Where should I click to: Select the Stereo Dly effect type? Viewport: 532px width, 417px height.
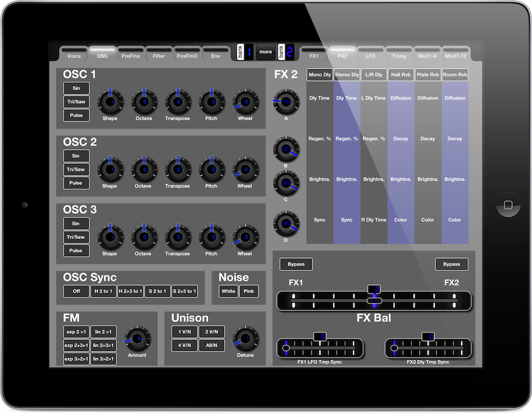click(347, 74)
